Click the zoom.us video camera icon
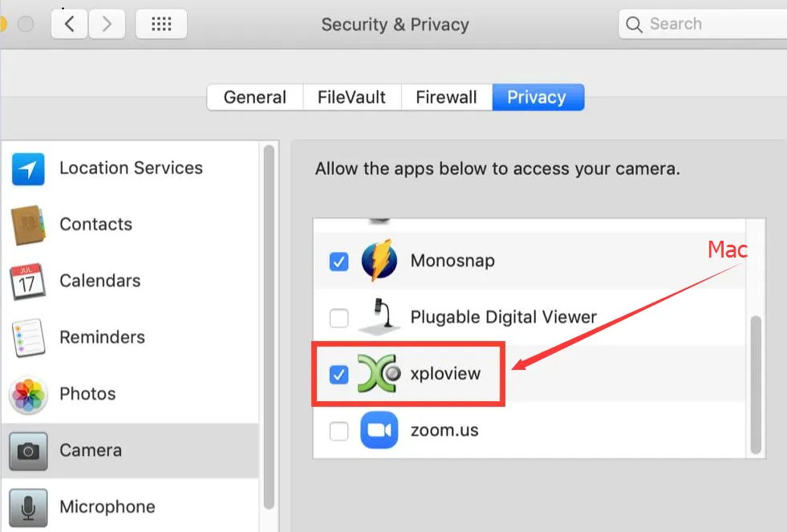 click(379, 430)
